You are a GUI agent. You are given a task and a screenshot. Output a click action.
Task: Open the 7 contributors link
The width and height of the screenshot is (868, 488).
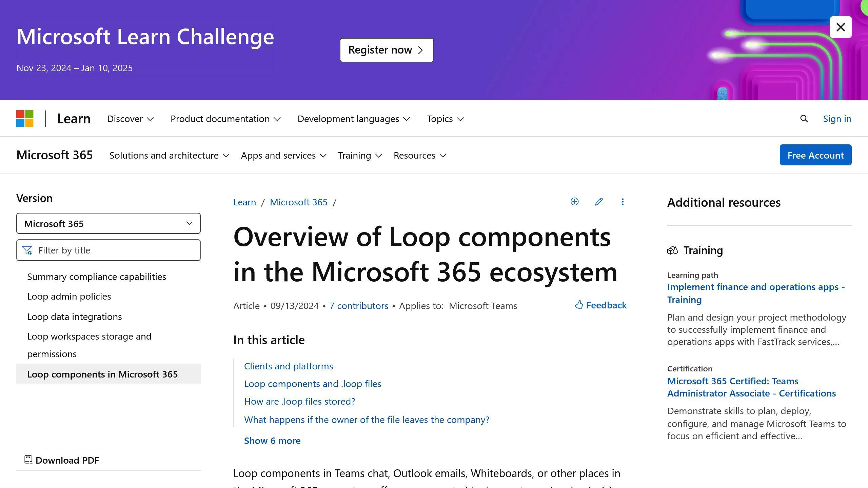point(359,306)
